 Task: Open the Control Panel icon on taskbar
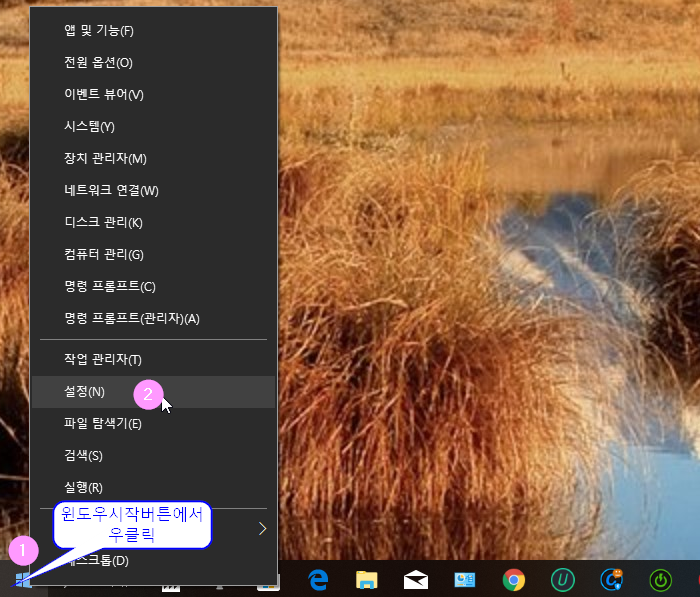tap(465, 580)
